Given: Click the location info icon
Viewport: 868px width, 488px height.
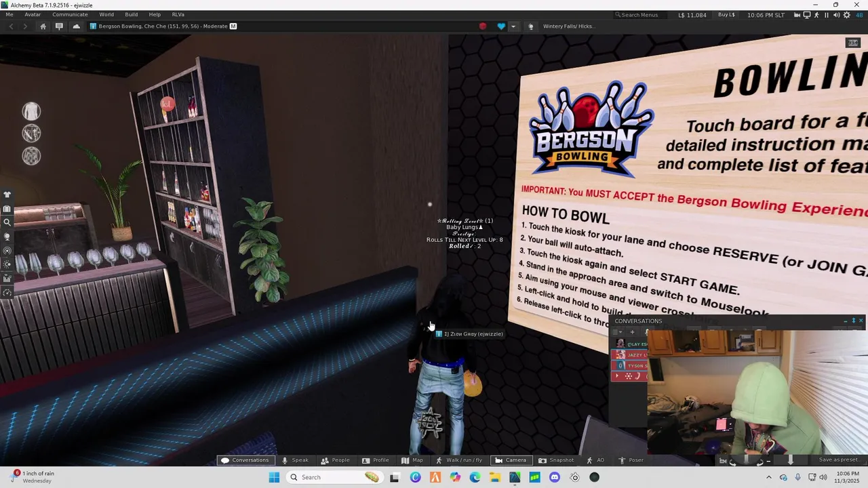Looking at the screenshot, I should 93,26.
